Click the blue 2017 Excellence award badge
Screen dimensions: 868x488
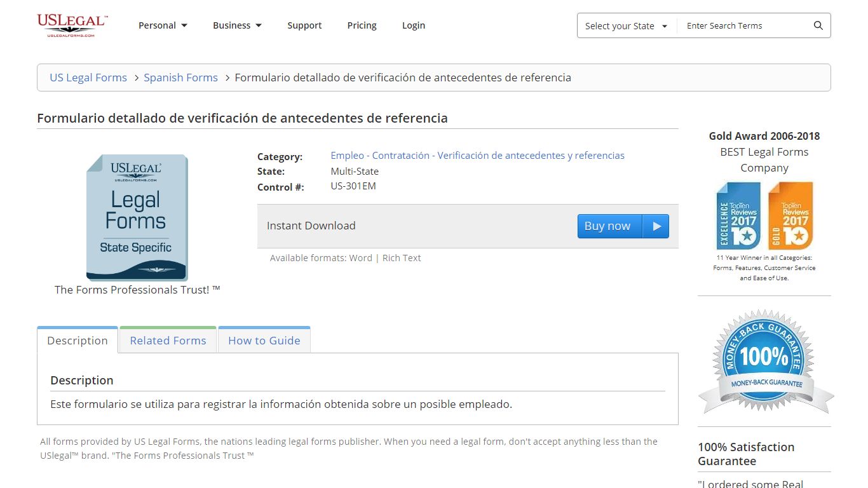(x=738, y=215)
